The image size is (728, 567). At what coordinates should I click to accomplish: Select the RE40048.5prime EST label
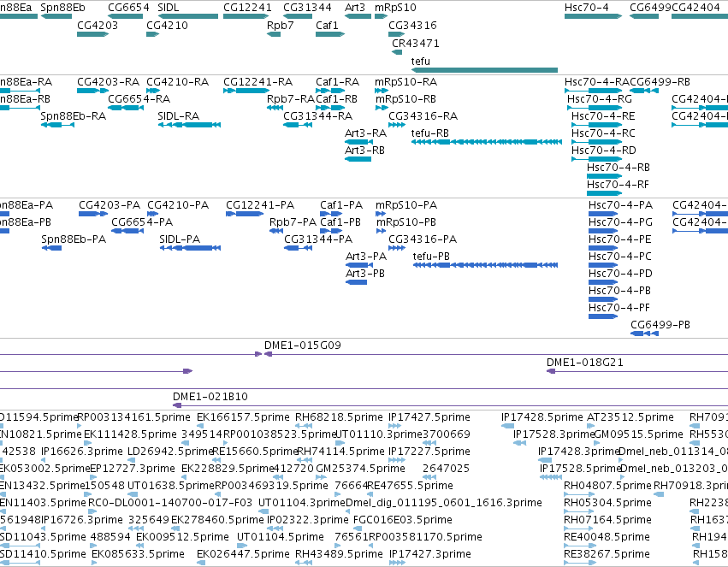click(607, 537)
